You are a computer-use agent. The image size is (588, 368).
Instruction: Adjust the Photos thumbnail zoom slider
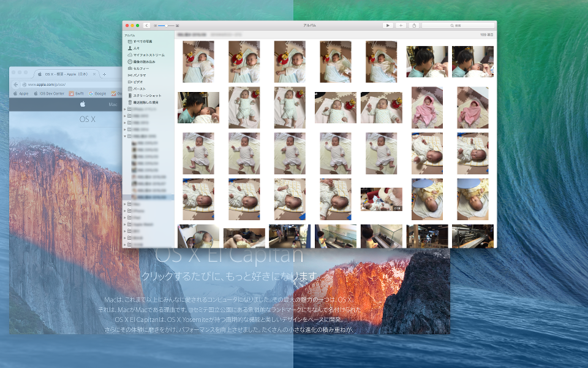click(166, 26)
